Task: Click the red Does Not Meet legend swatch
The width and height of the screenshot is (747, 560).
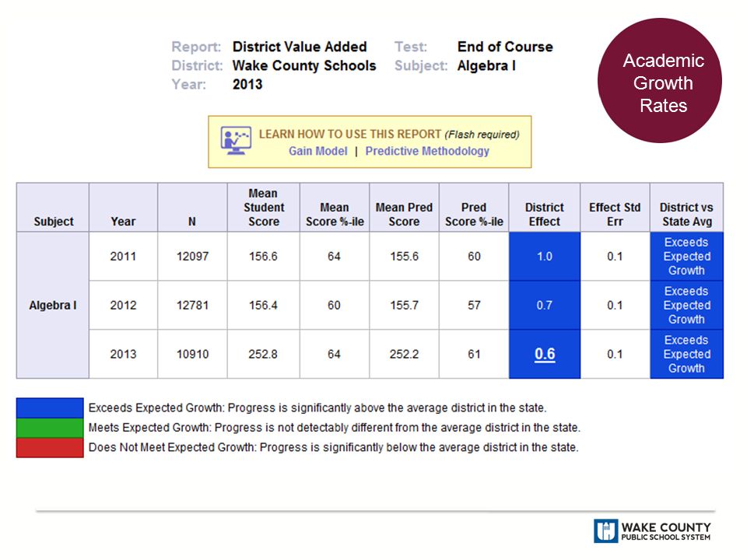Action: [50, 448]
